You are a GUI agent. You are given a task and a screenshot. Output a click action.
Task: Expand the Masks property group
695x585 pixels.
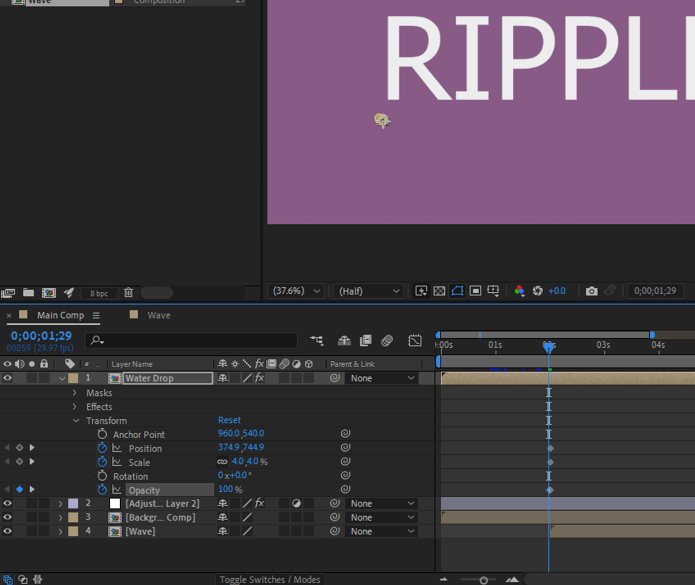(74, 393)
